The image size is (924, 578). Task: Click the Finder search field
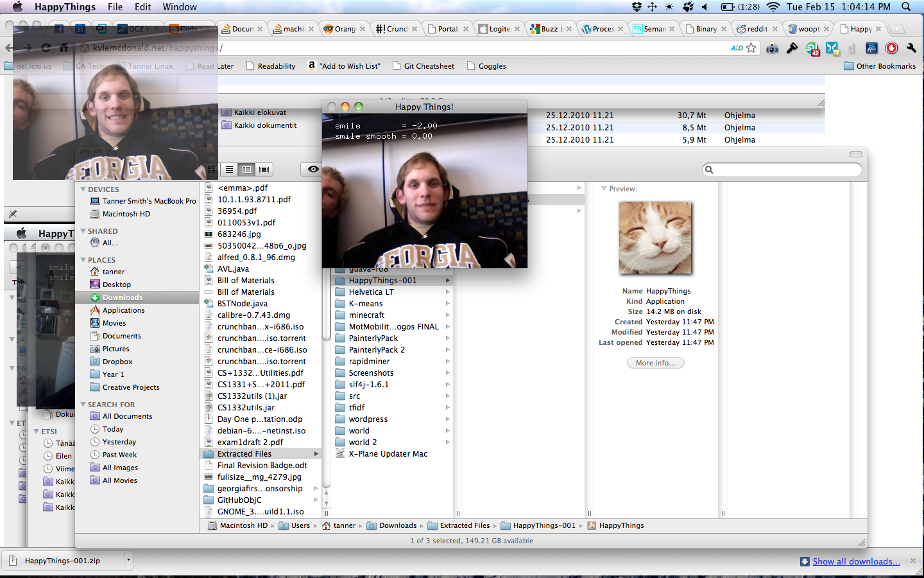click(x=783, y=170)
